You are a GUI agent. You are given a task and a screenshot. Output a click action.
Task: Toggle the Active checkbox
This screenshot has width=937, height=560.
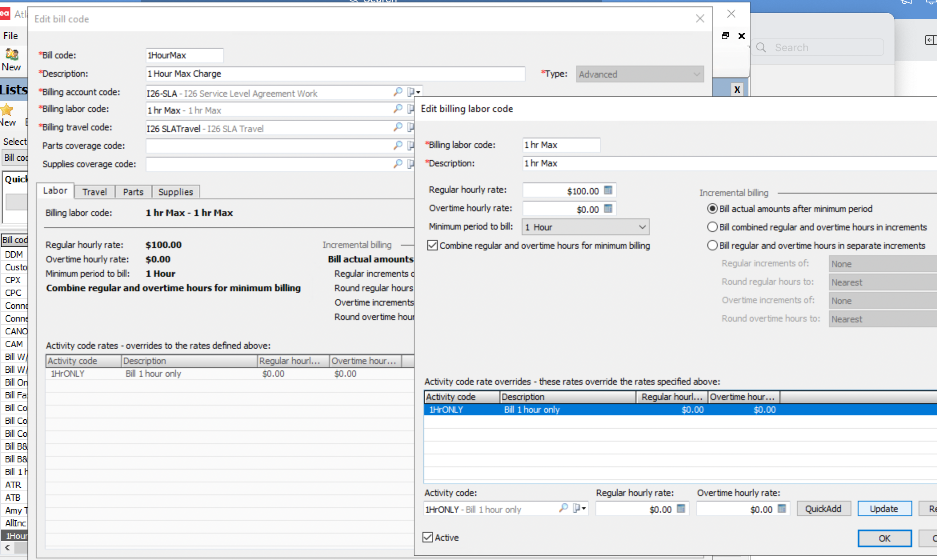pos(428,538)
